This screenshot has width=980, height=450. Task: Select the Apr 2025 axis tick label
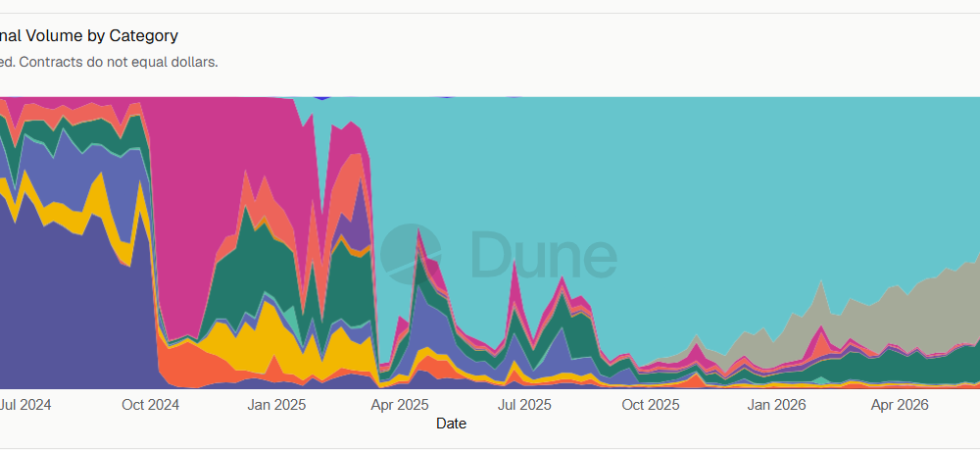(400, 405)
